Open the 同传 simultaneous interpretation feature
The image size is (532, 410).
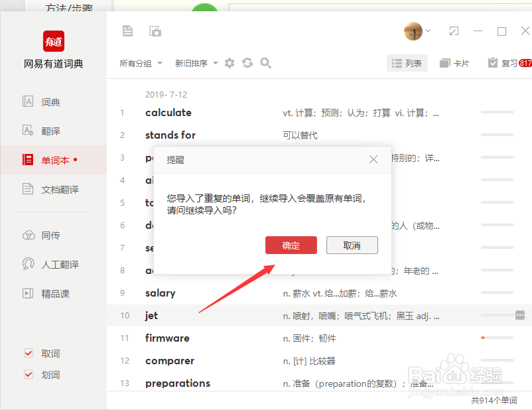(x=40, y=234)
